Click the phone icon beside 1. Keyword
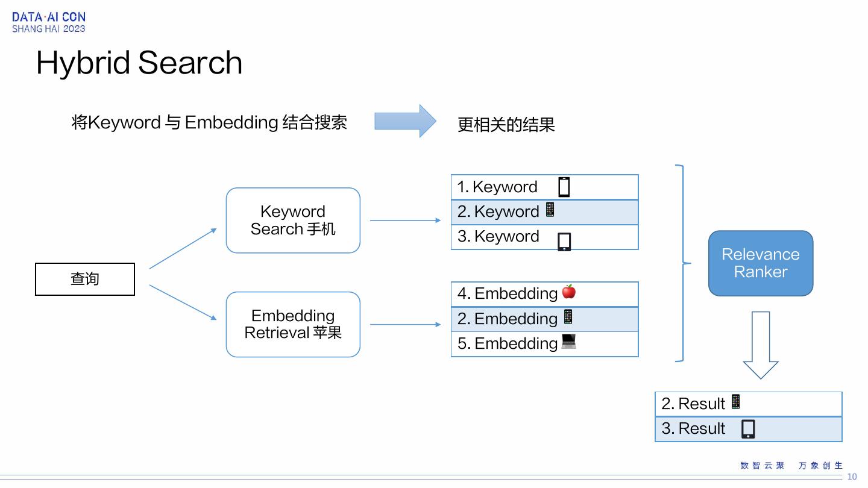This screenshot has width=868, height=488. pos(564,187)
